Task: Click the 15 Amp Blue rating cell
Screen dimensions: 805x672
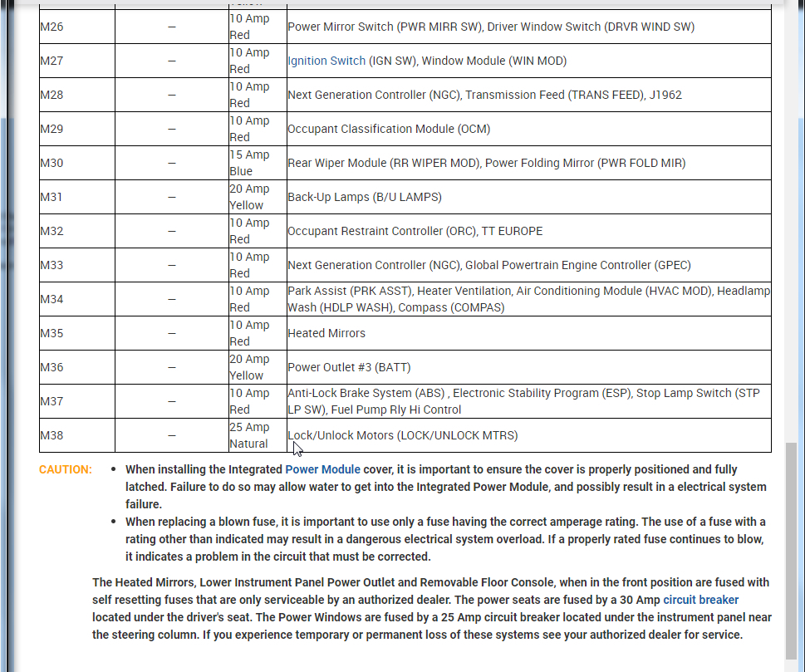Action: (258, 163)
